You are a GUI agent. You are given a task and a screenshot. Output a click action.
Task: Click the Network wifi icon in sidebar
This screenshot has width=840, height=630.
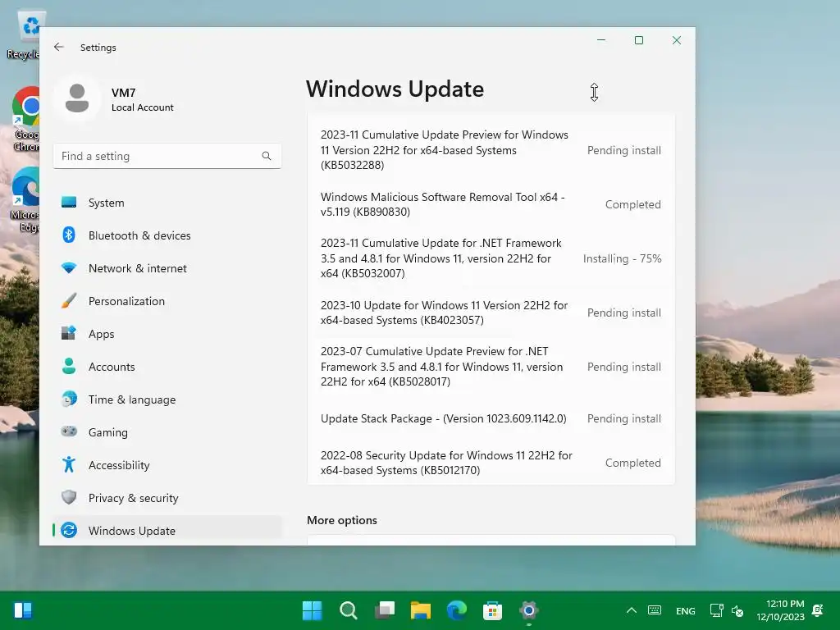point(69,268)
